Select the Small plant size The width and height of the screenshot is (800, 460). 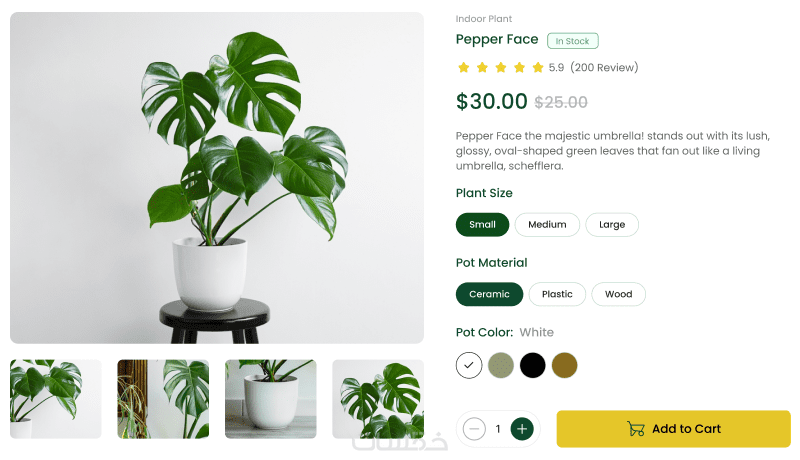(482, 224)
